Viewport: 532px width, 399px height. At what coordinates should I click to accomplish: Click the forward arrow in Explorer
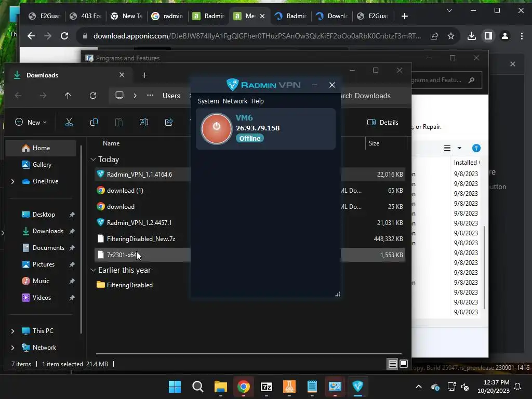click(43, 96)
